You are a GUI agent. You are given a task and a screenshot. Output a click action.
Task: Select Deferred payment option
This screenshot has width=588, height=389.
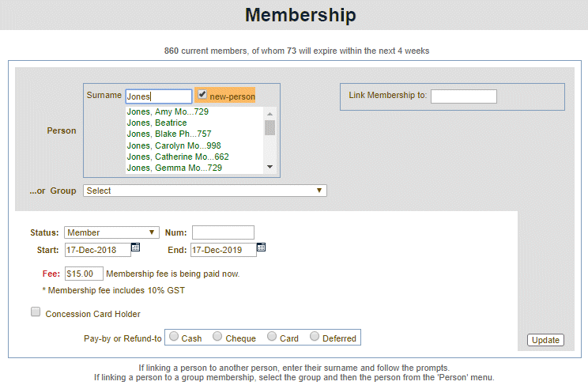[315, 337]
